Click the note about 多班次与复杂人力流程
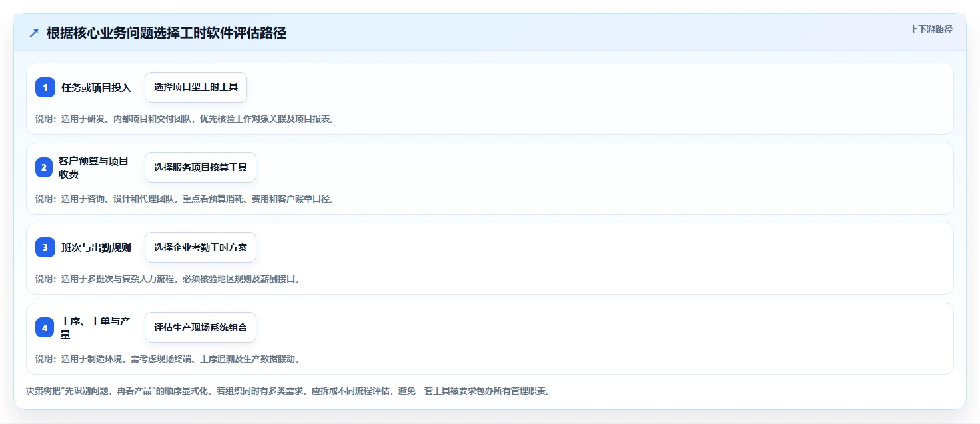This screenshot has width=980, height=424. (x=167, y=279)
